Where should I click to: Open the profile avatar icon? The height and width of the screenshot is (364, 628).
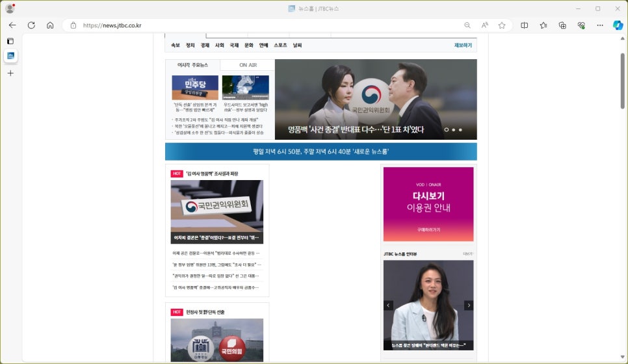10,8
